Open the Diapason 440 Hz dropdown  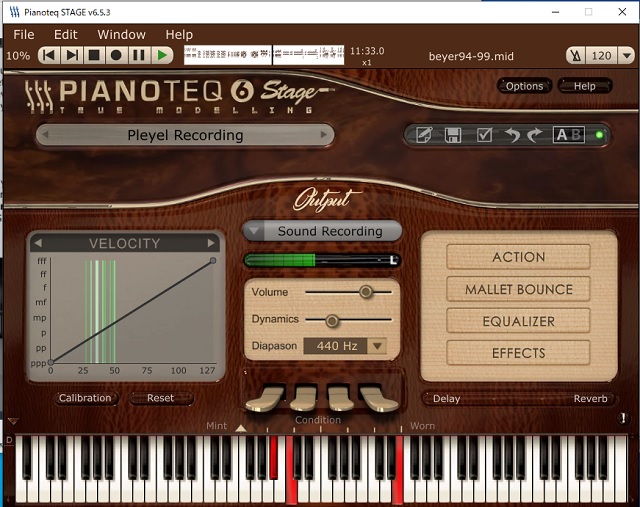pos(345,346)
